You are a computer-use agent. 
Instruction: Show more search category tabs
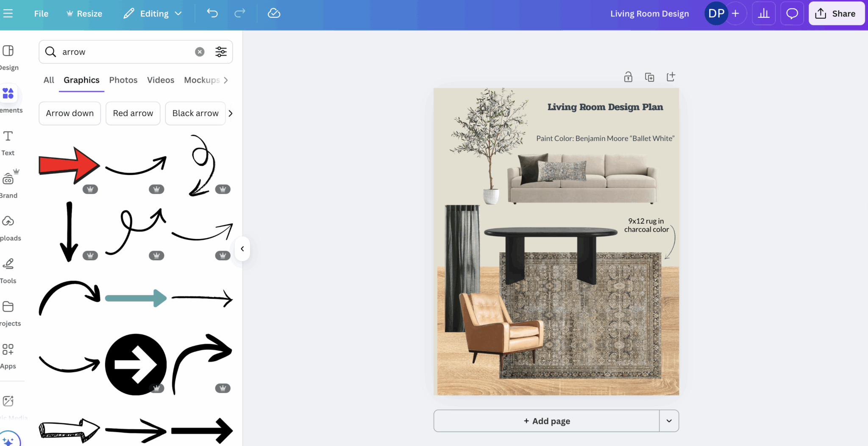pyautogui.click(x=225, y=80)
